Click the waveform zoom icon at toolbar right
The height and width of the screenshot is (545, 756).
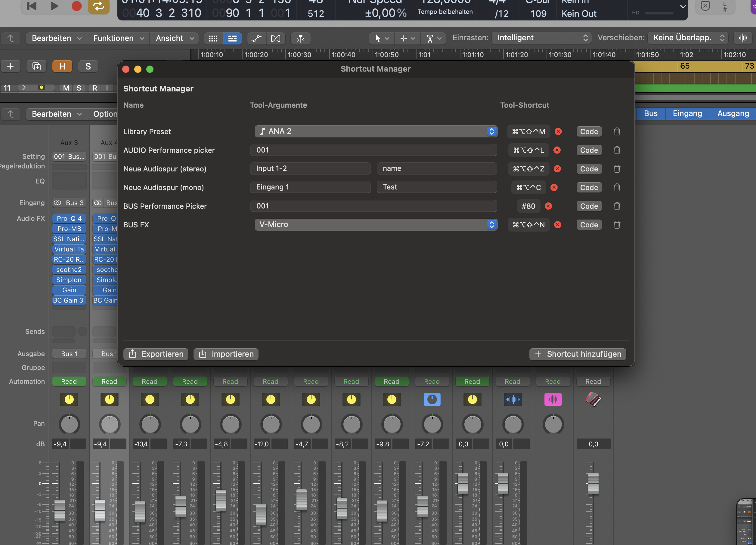click(x=743, y=38)
